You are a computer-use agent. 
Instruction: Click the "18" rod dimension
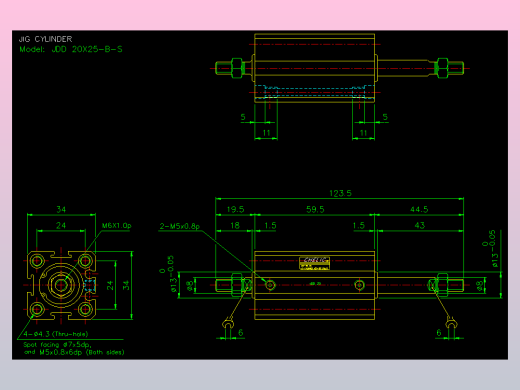235,226
